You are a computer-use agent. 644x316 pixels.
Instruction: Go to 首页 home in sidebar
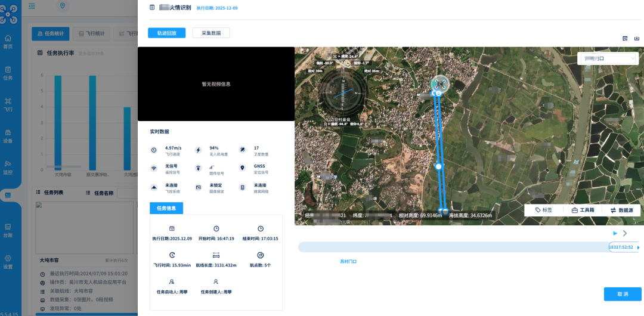(8, 42)
